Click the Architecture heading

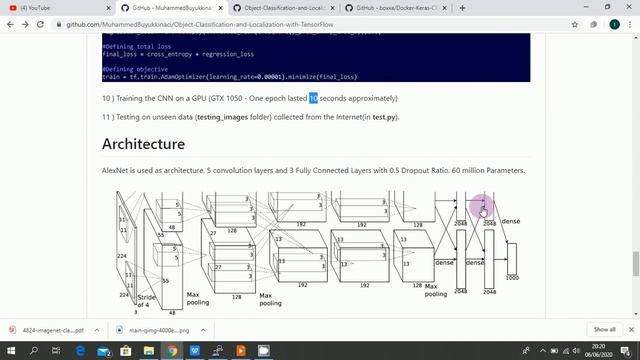[143, 144]
